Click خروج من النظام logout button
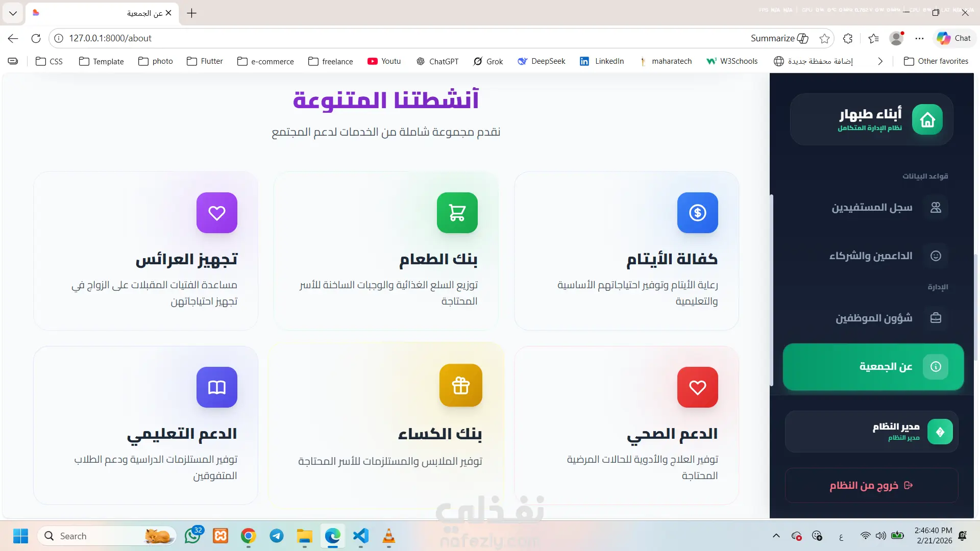The width and height of the screenshot is (980, 551). (x=871, y=485)
